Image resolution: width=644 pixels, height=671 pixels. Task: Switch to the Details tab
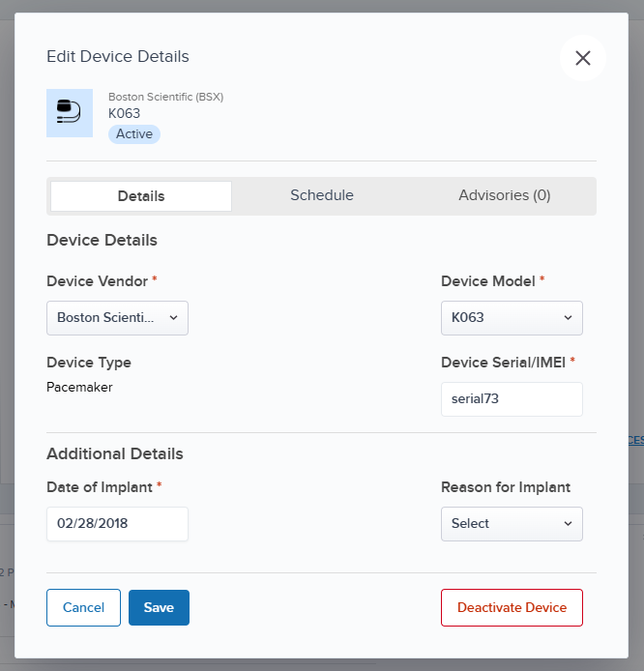pyautogui.click(x=141, y=196)
